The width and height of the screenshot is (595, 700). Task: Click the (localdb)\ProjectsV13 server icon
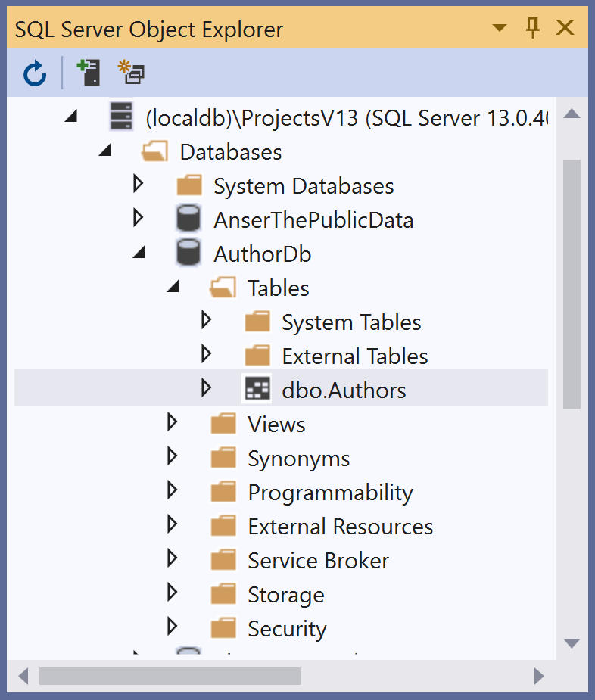(121, 116)
